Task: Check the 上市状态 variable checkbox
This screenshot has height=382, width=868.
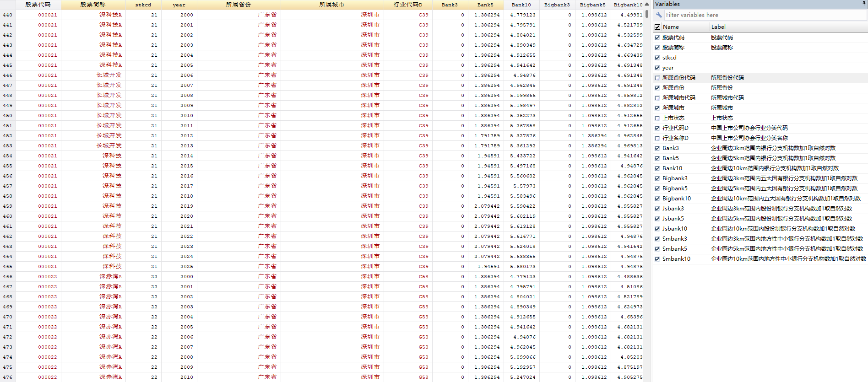Action: point(657,118)
